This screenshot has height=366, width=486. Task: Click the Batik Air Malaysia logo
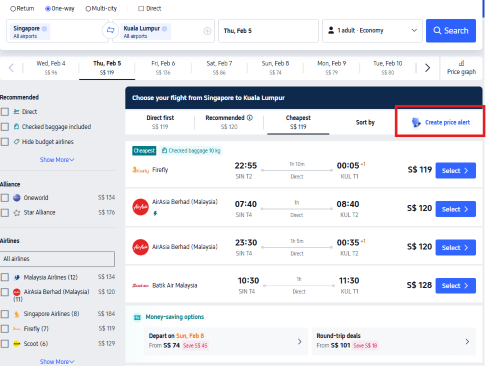[140, 286]
